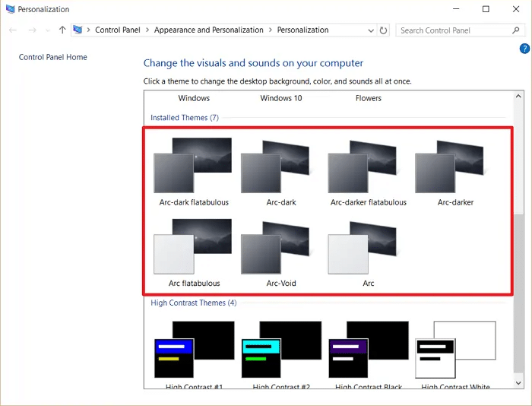Pick the High Contrast White theme

455,350
